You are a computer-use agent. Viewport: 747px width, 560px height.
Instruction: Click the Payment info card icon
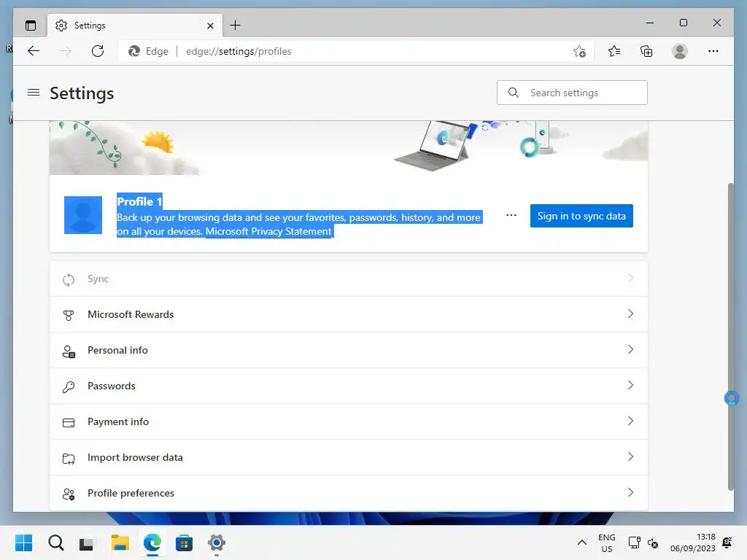(69, 423)
